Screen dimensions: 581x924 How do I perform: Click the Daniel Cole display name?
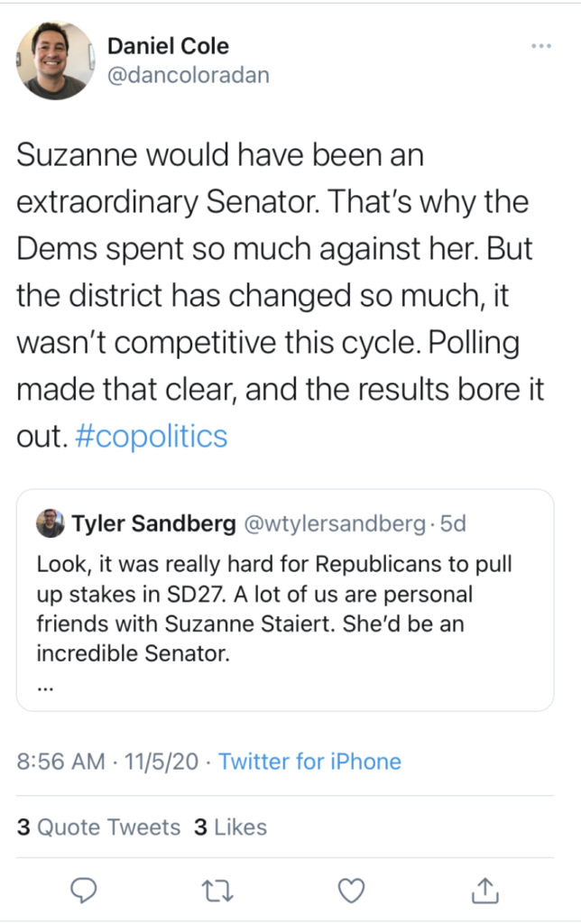[x=169, y=46]
